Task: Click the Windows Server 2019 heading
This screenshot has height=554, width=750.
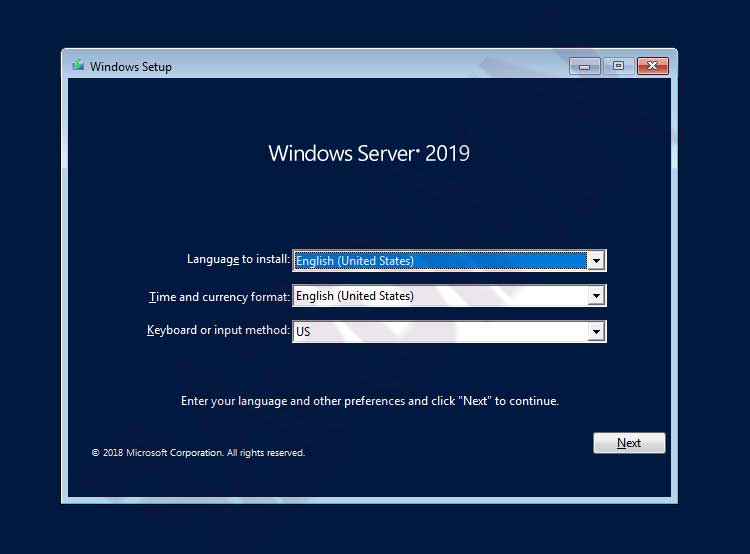Action: click(369, 154)
